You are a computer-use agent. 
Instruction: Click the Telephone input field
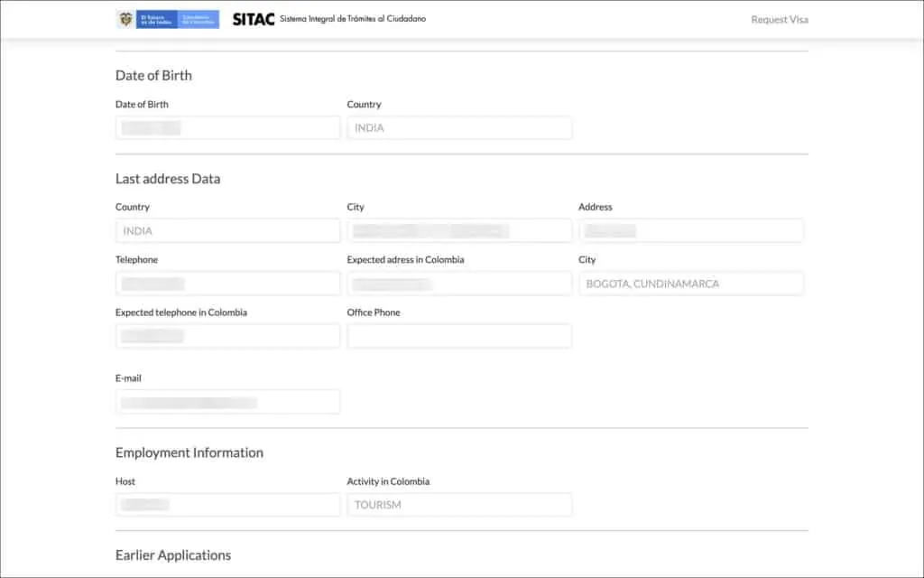[x=228, y=283]
